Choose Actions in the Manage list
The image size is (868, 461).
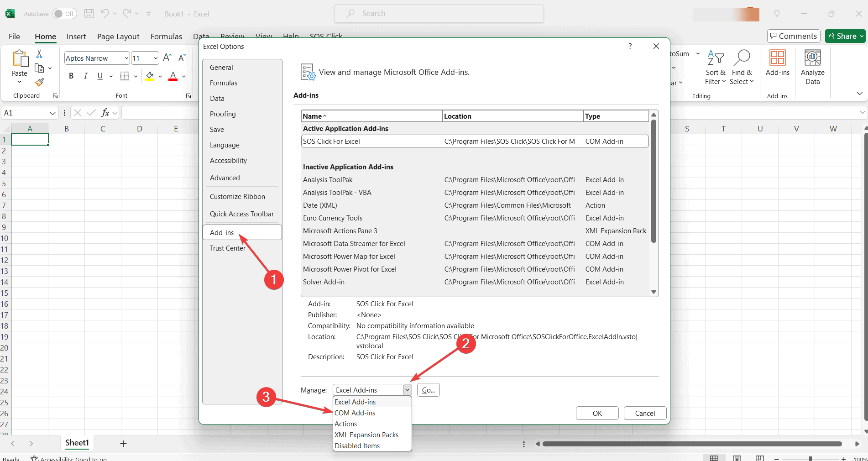(372, 424)
